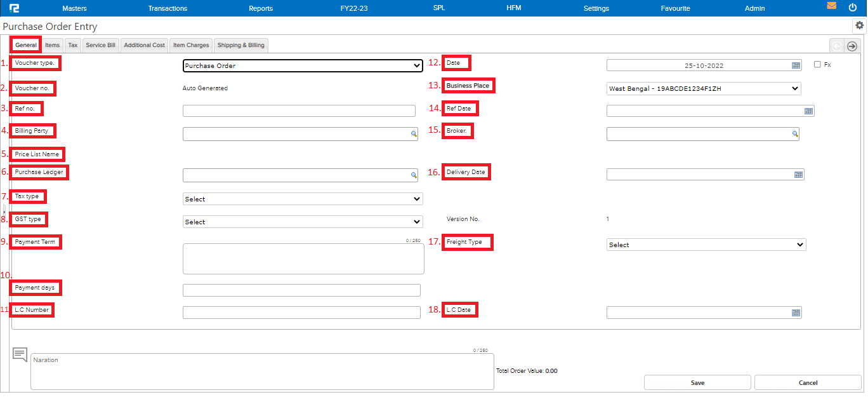This screenshot has width=868, height=397.
Task: Enable the Fx checkbox
Action: tap(817, 65)
